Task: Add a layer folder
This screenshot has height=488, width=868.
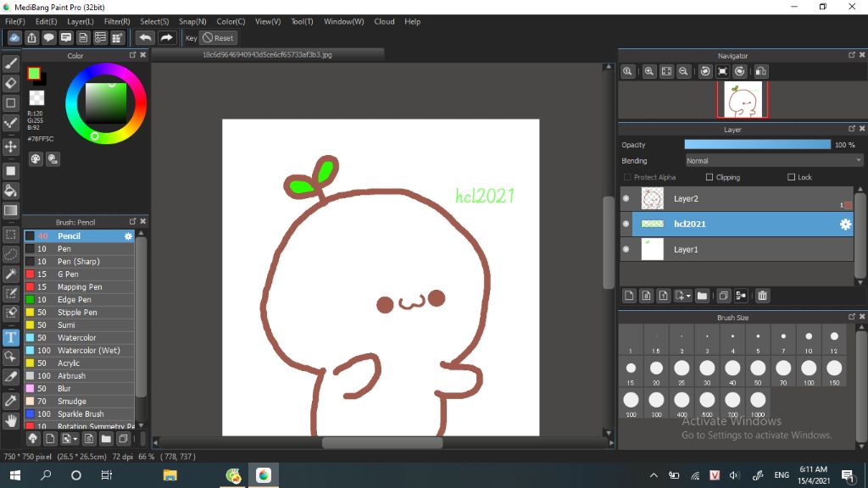Action: pos(702,296)
